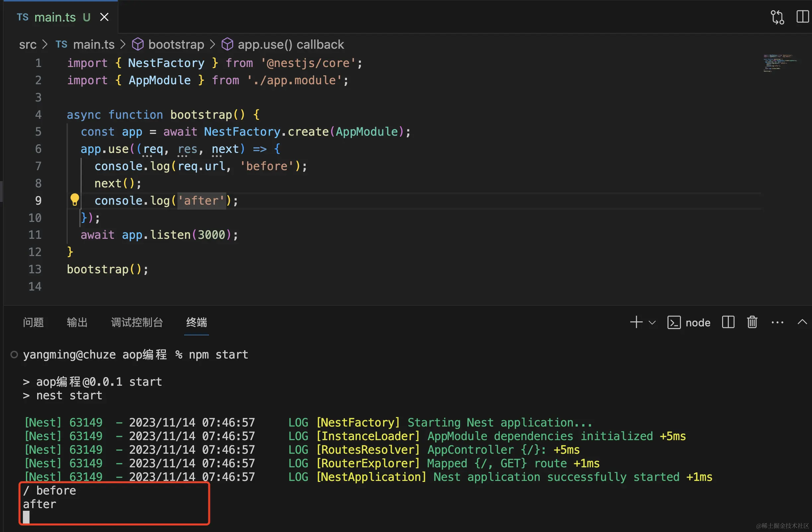Switch to the 调试控制台 panel tab
The image size is (812, 532).
(137, 322)
